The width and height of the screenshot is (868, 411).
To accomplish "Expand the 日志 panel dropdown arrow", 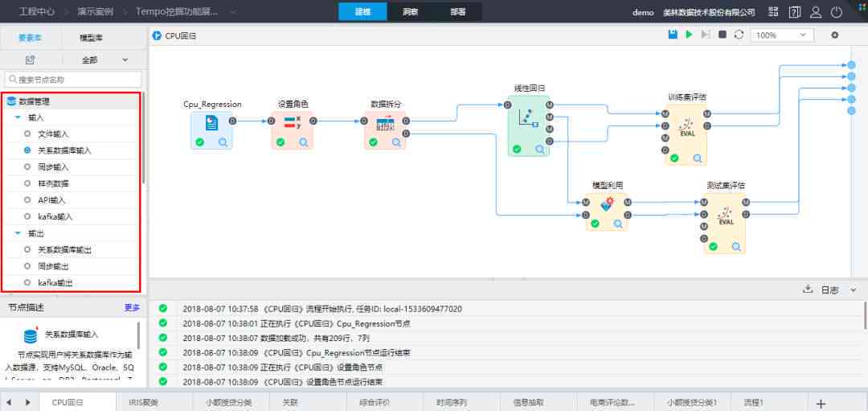I will (x=853, y=290).
